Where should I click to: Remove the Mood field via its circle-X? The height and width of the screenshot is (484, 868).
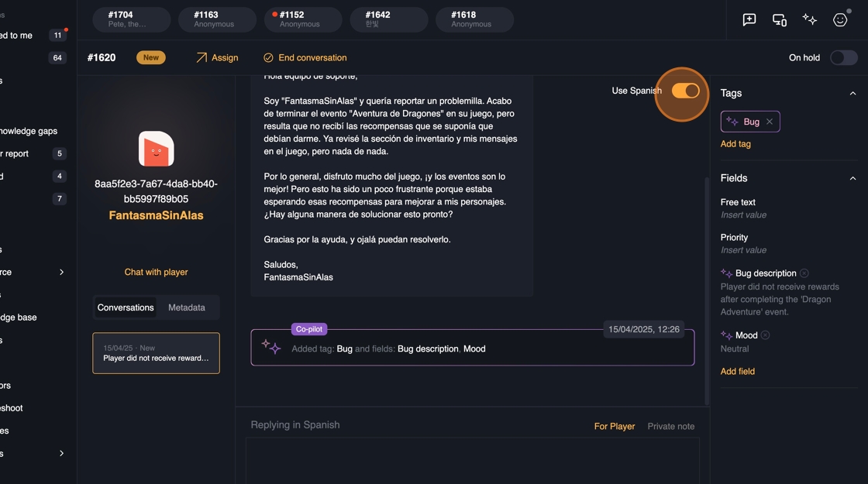(765, 335)
